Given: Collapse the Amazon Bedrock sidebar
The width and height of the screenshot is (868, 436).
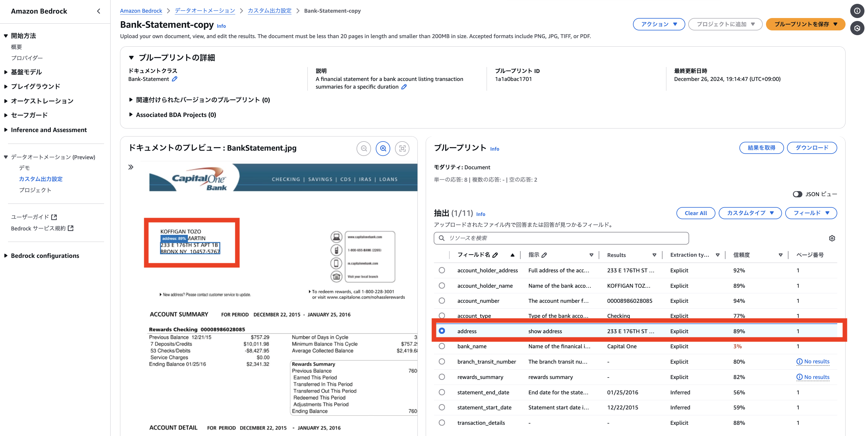Looking at the screenshot, I should click(98, 11).
